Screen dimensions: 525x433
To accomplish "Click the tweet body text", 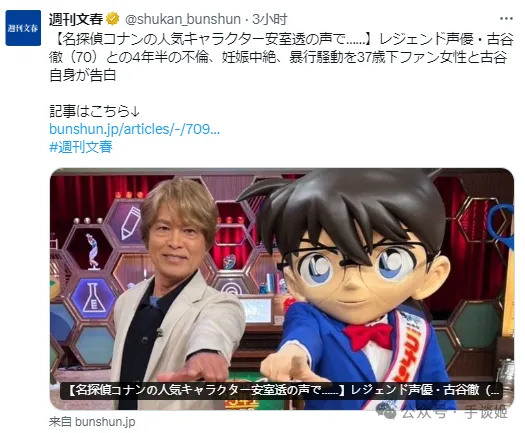I will pos(281,58).
